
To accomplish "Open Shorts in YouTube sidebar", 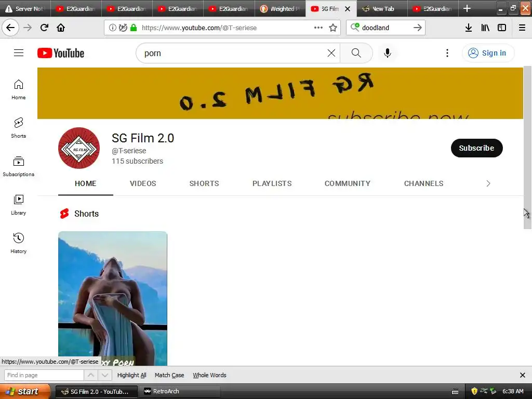I will tap(18, 128).
